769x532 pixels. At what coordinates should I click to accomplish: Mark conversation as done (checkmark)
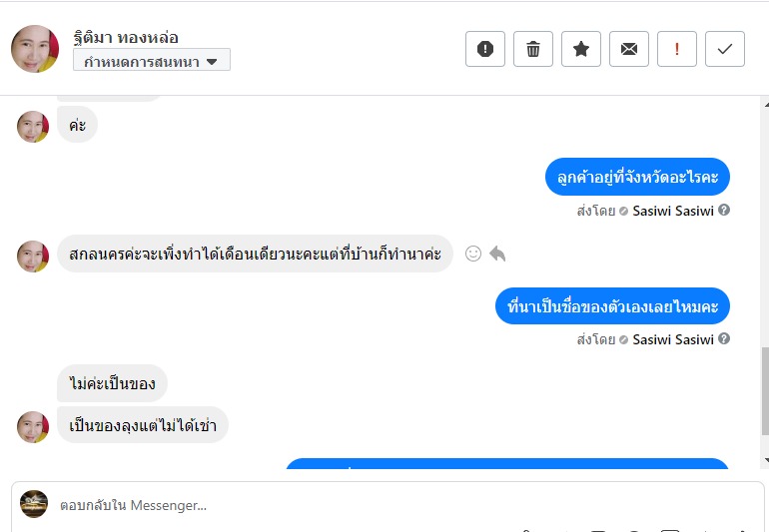(x=725, y=49)
